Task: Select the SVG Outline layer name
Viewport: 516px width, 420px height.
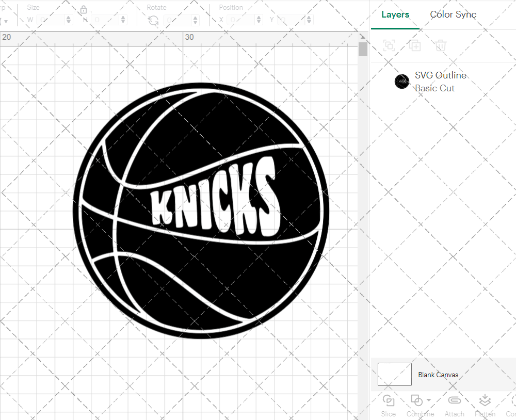Action: [x=440, y=75]
